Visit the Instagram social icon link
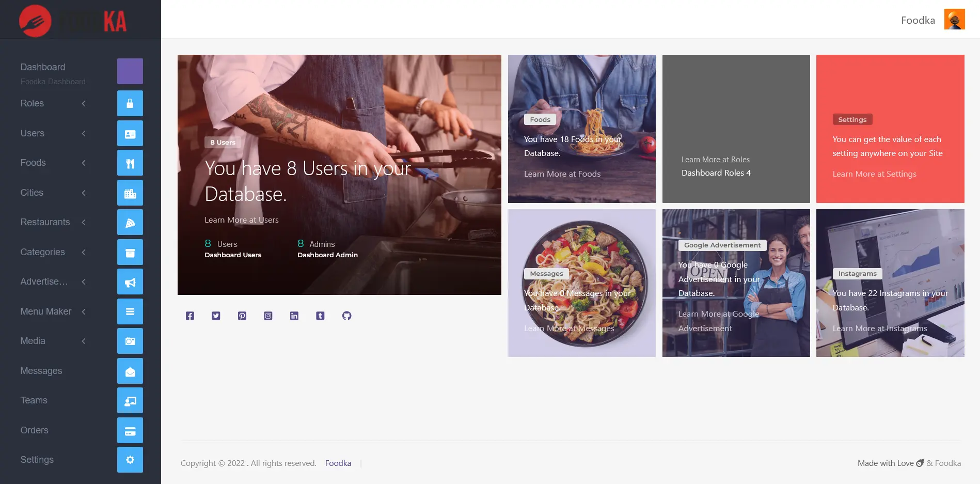Screen dimensions: 980x484 point(268,316)
